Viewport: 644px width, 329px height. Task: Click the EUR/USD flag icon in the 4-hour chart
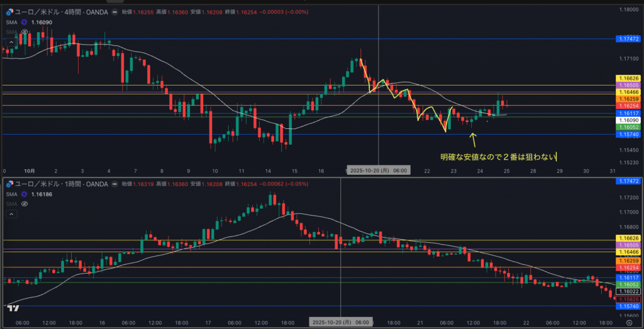(9, 13)
